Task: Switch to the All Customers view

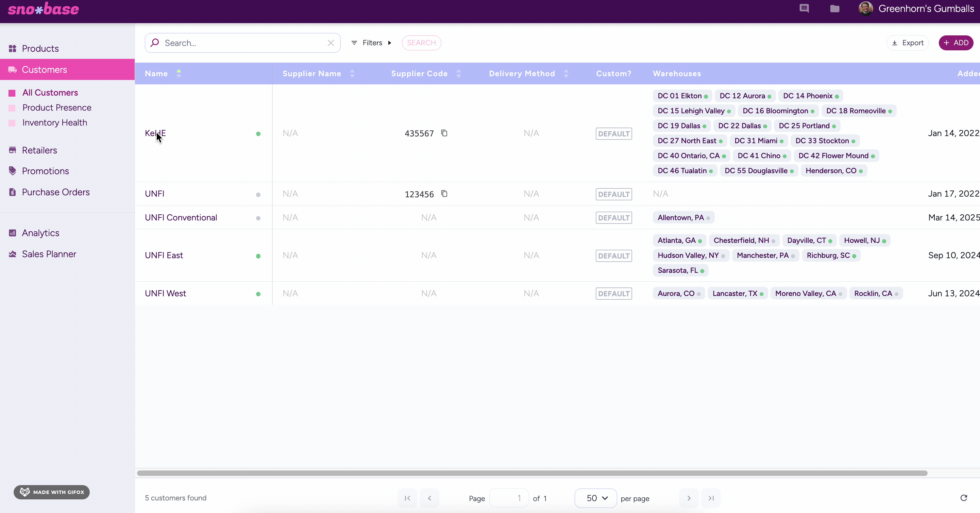Action: 51,93
